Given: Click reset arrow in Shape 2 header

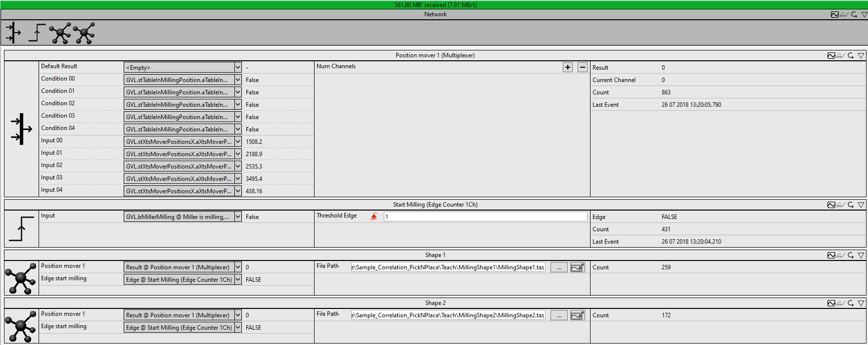Looking at the screenshot, I should point(851,303).
